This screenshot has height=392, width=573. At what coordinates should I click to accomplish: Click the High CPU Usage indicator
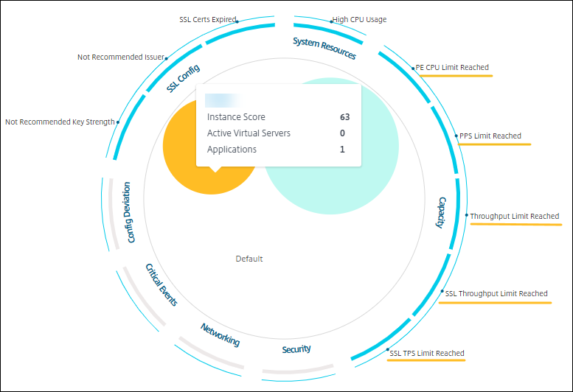click(x=359, y=19)
